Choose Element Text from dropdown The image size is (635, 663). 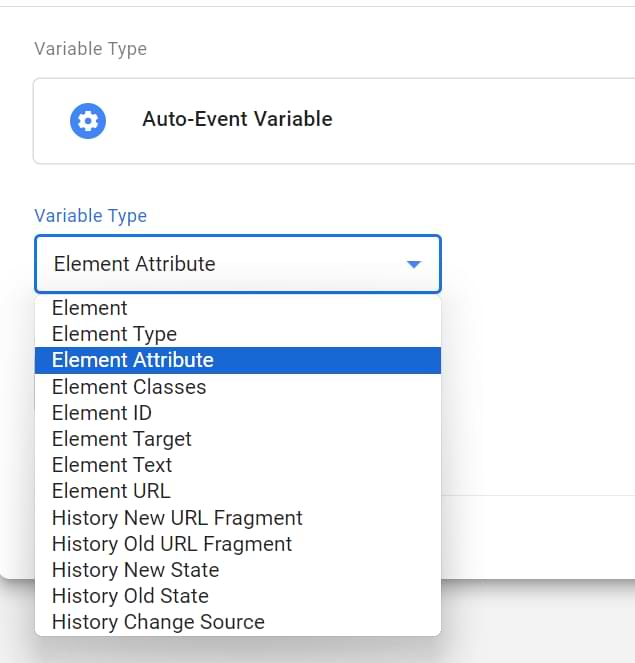(x=112, y=464)
